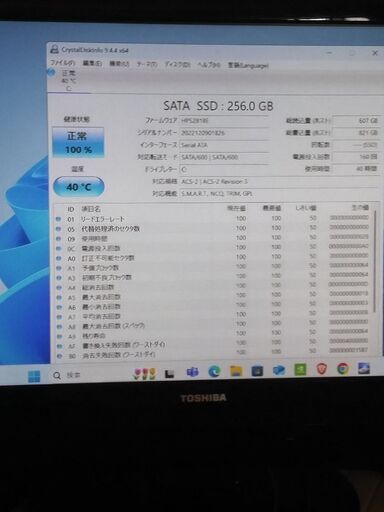This screenshot has width=384, height=512.
Task: Click the 正常 100 % health status button
Action: (x=78, y=142)
